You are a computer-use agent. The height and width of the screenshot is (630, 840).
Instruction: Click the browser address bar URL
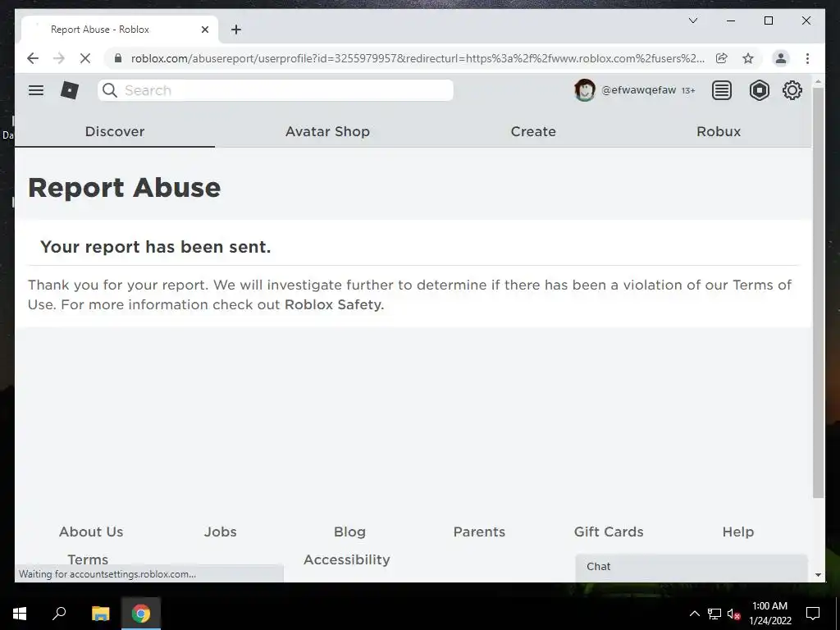pos(418,58)
